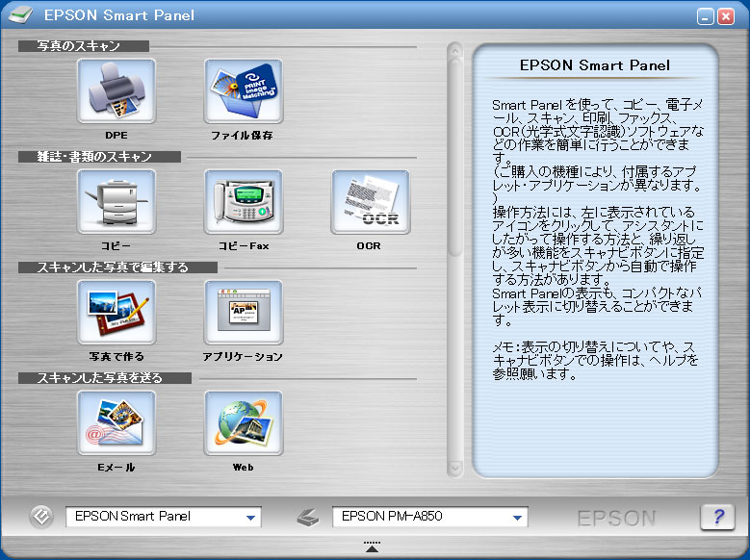This screenshot has width=750, height=560.
Task: Open the Eメール scan-to-email icon
Action: pos(116,423)
